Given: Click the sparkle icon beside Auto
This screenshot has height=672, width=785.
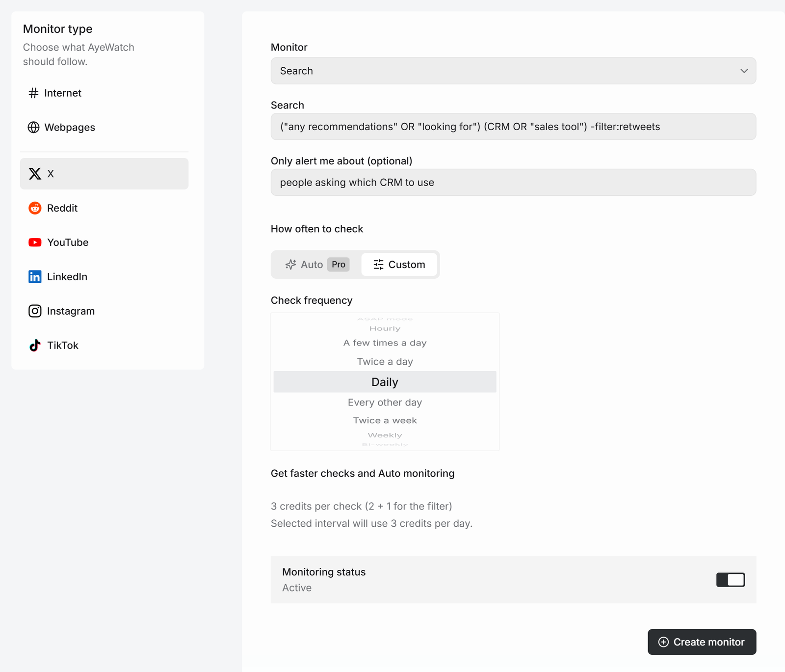Looking at the screenshot, I should tap(290, 265).
